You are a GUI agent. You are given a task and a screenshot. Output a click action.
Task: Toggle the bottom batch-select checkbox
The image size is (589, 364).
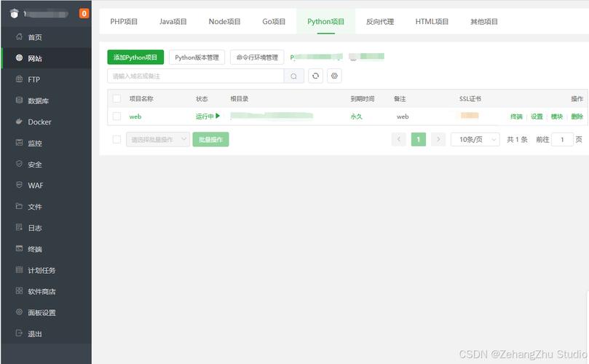point(116,139)
